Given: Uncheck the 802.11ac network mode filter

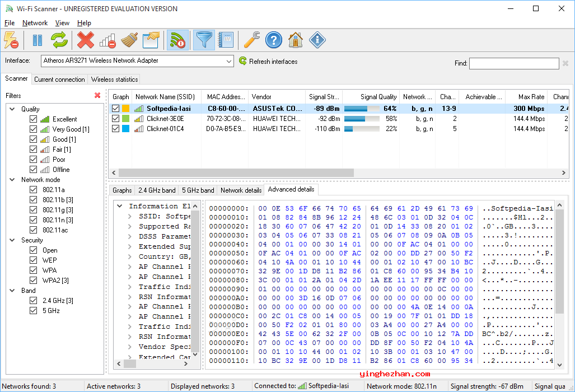Looking at the screenshot, I should click(x=34, y=230).
